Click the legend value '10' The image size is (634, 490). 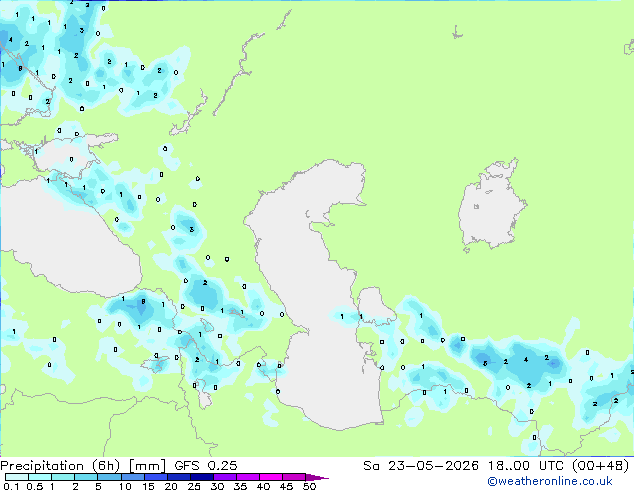point(125,486)
